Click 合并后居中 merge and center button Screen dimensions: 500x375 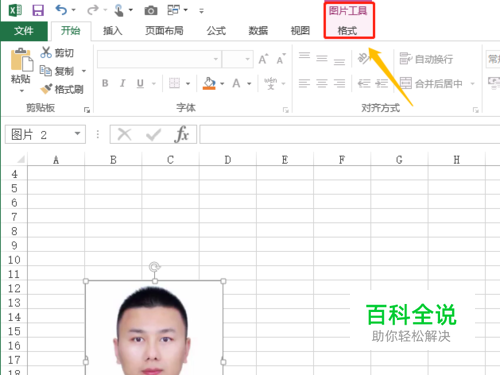click(431, 83)
